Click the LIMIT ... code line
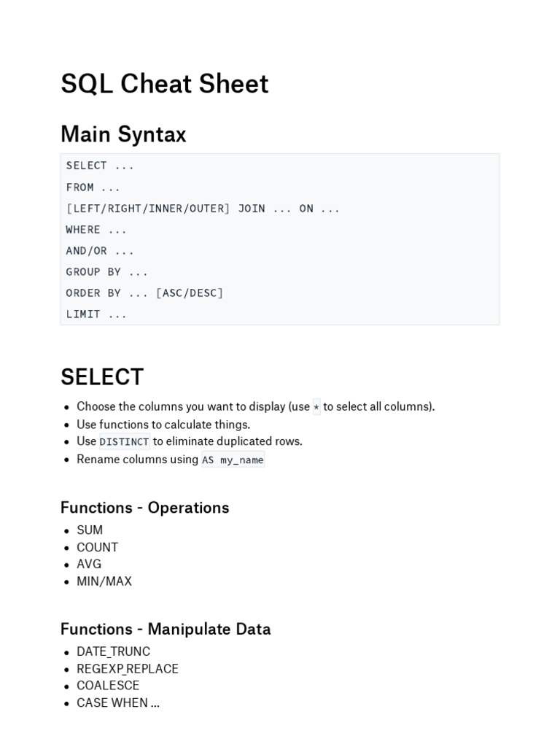The height and width of the screenshot is (747, 560). pyautogui.click(x=96, y=314)
